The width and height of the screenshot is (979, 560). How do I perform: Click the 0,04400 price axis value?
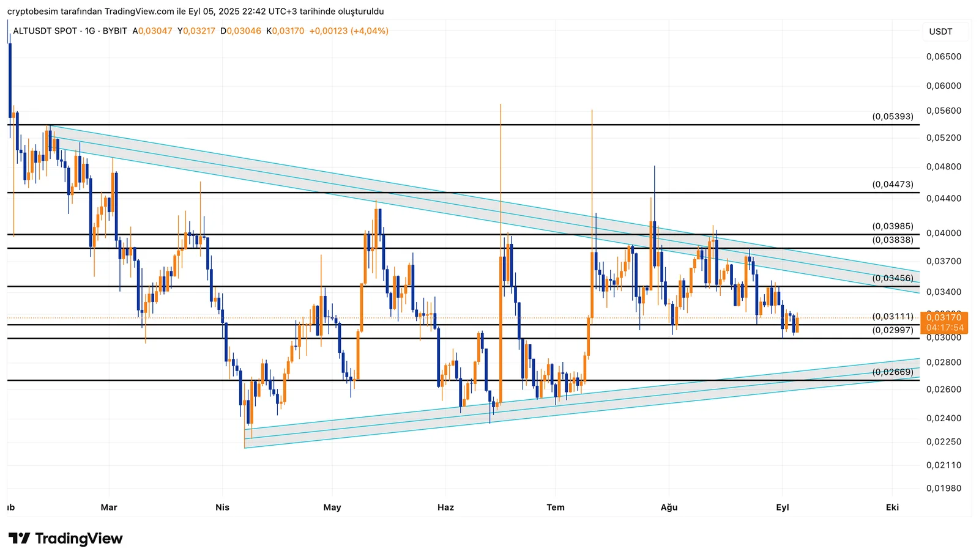pos(944,198)
